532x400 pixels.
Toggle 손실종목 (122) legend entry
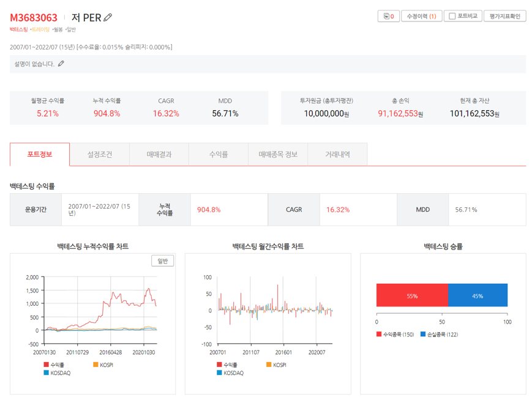coord(440,334)
